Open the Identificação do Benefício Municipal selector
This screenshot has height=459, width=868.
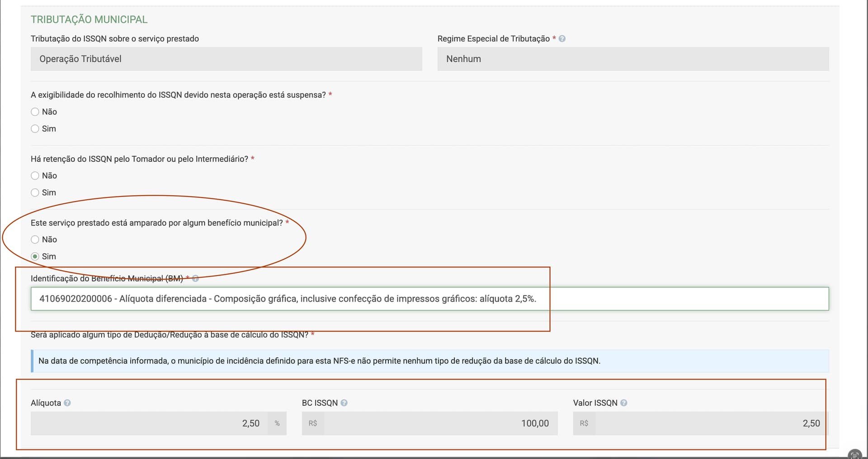point(429,299)
